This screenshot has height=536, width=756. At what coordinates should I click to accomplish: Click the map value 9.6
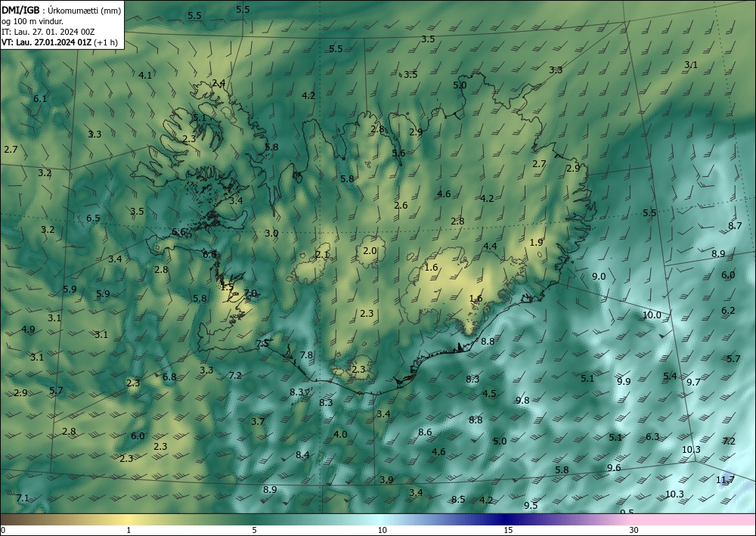(x=614, y=468)
